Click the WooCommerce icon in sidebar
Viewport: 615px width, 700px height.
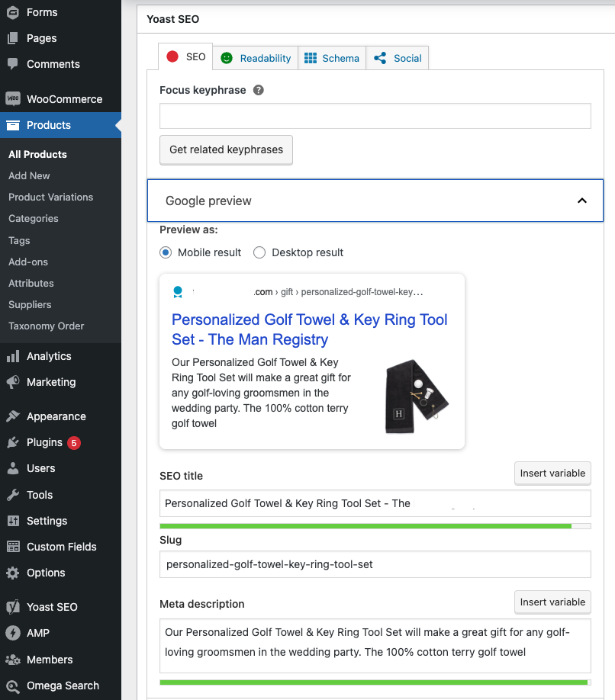(13, 99)
